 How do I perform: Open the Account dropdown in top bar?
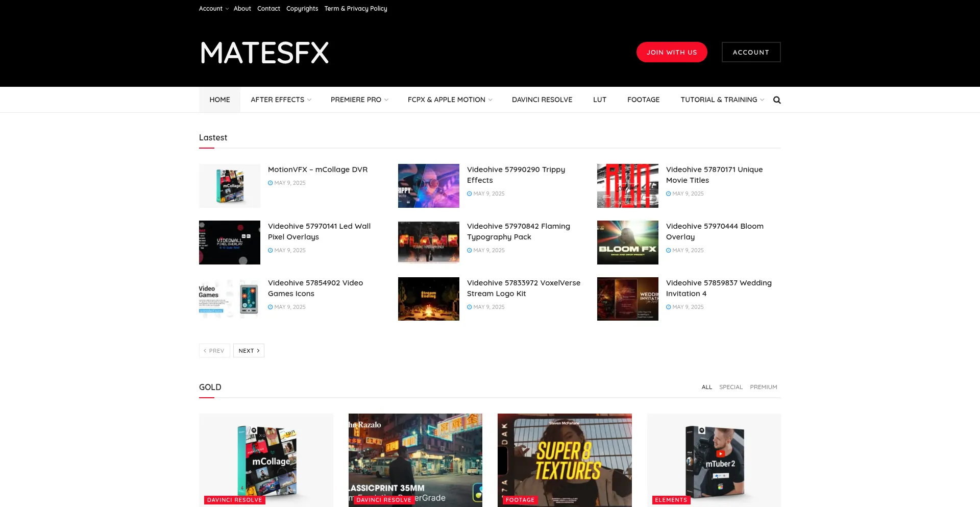pos(213,9)
